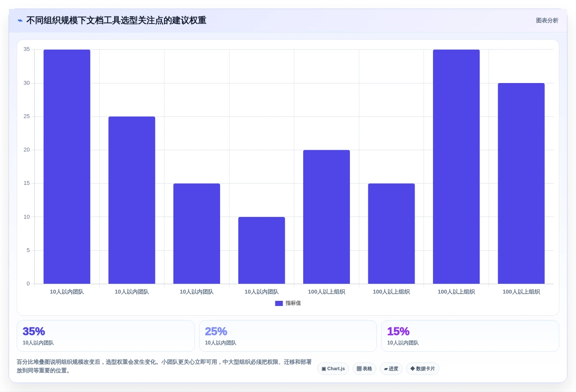The width and height of the screenshot is (576, 392).
Task: Select the 表格 tag chip
Action: point(364,369)
